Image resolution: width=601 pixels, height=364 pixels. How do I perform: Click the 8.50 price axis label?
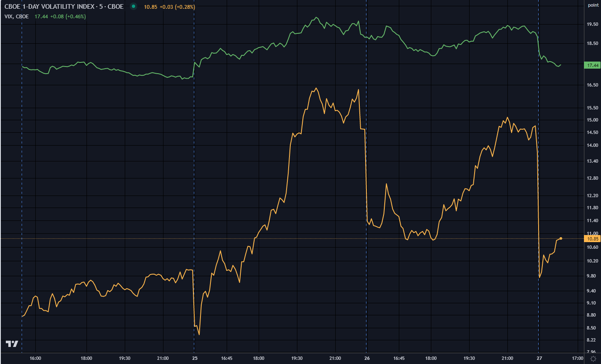[x=592, y=328]
